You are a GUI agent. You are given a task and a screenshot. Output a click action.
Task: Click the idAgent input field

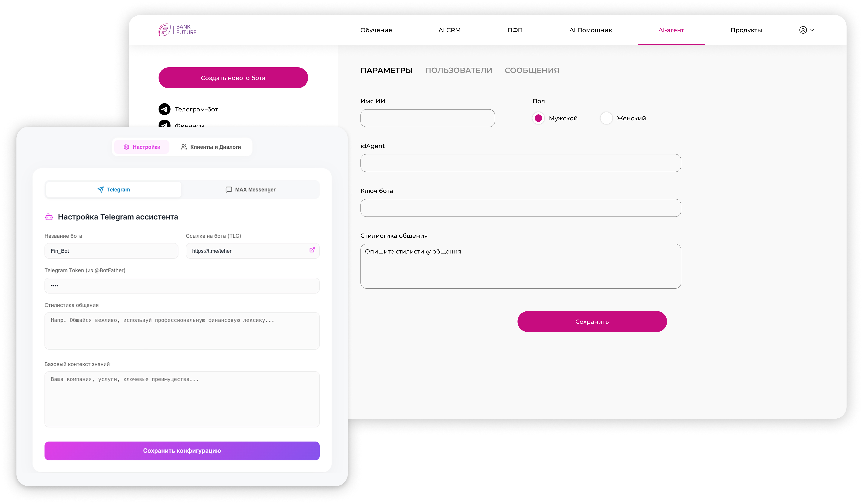pos(520,163)
